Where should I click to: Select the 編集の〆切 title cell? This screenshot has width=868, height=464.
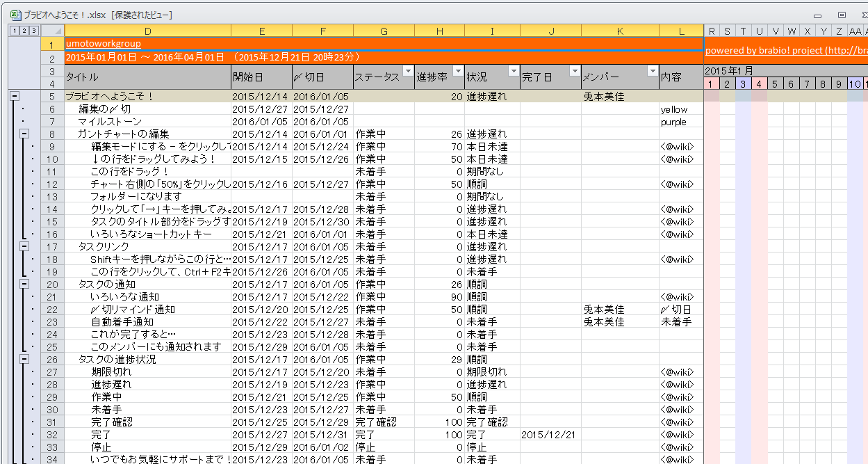(x=148, y=109)
